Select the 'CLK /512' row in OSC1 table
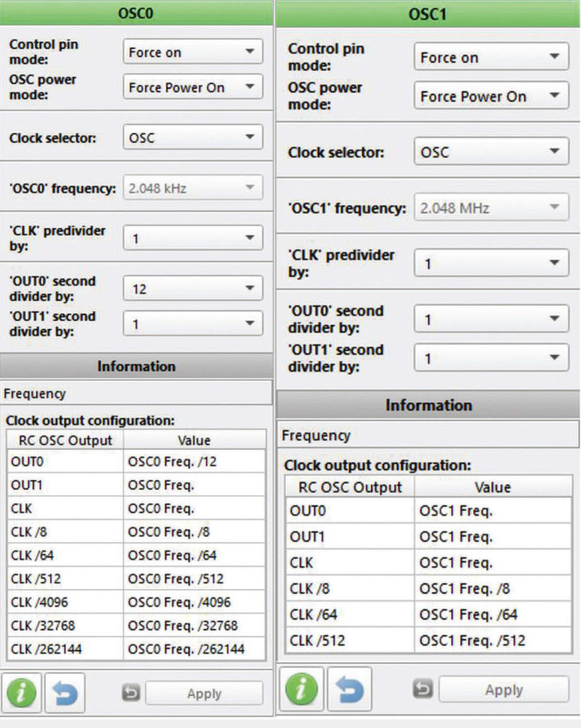The image size is (581, 728). coord(428,640)
